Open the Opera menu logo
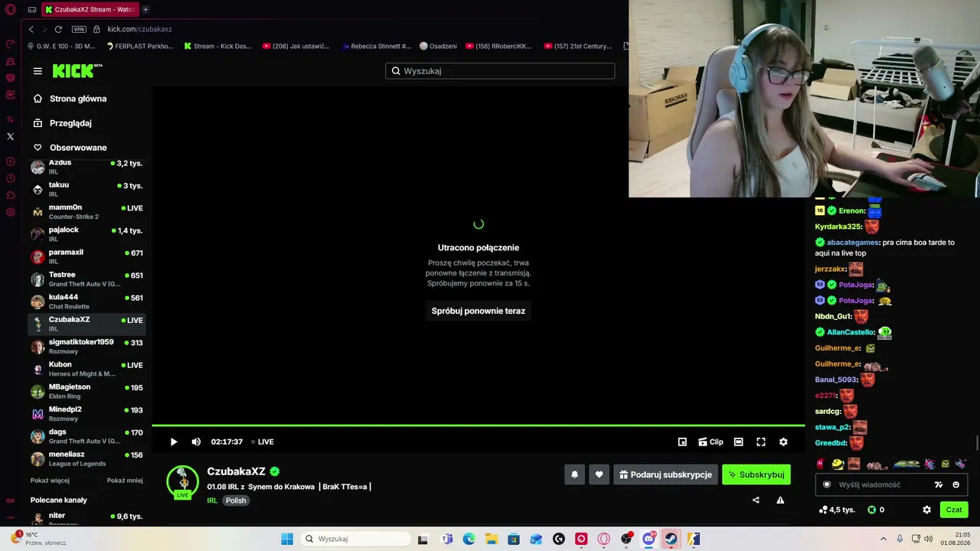This screenshot has width=980, height=551. point(10,10)
